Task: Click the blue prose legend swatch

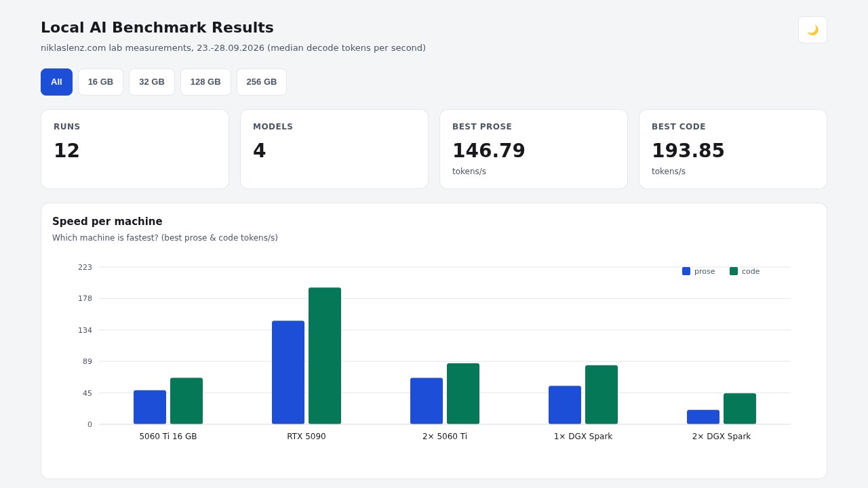Action: (x=686, y=271)
